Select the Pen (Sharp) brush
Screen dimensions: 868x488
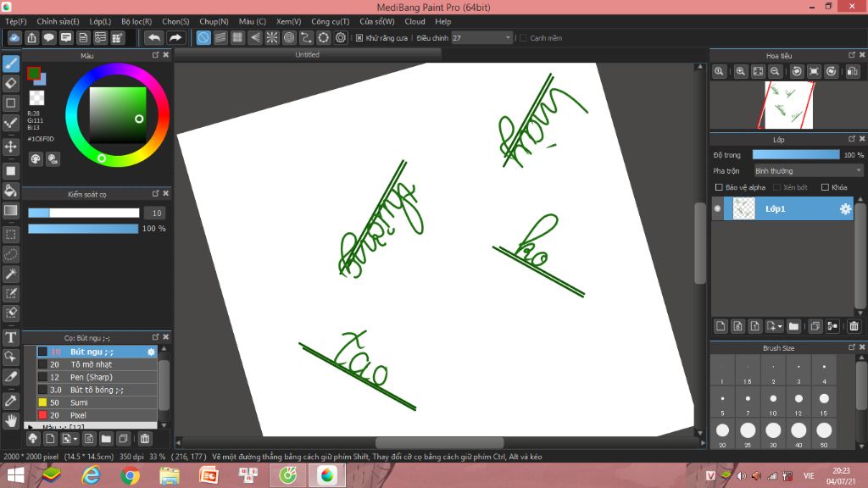(x=92, y=377)
